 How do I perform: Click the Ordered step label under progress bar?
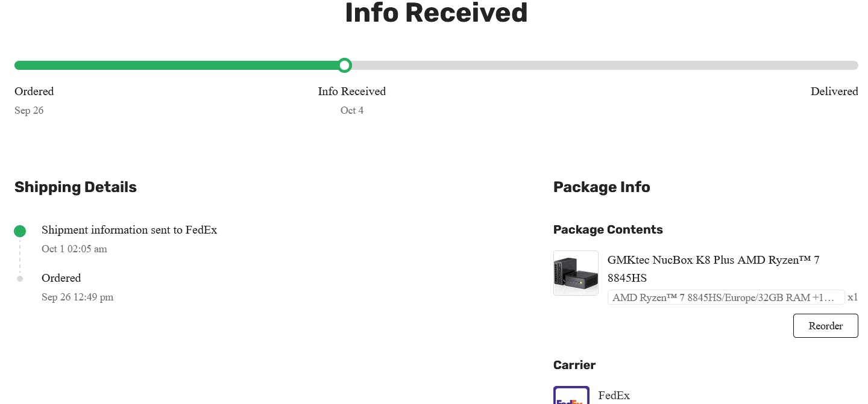34,92
